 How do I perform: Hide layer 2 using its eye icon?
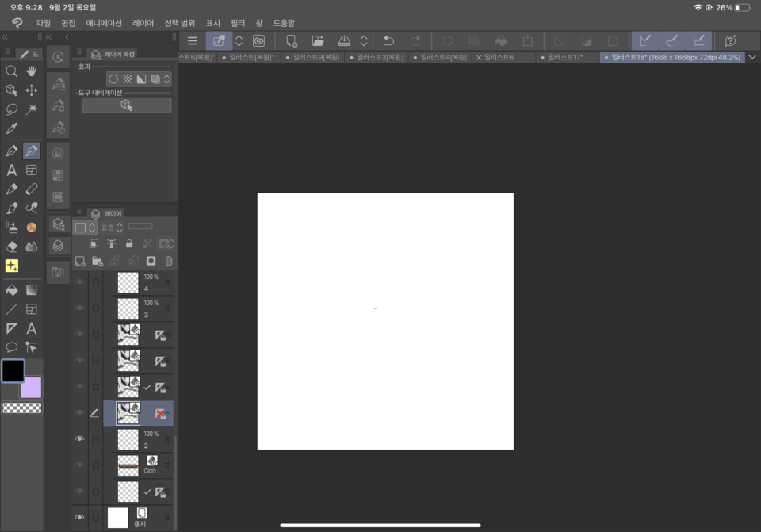tap(79, 438)
